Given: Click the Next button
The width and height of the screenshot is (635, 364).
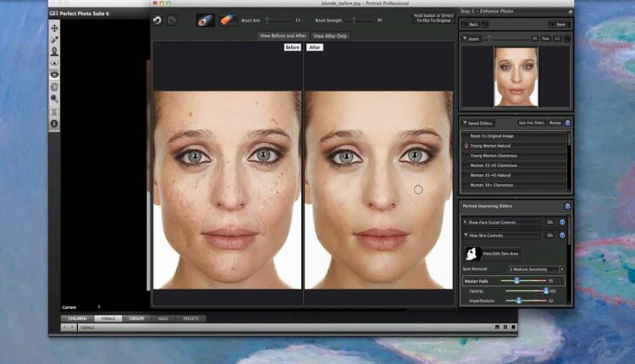Looking at the screenshot, I should [560, 25].
